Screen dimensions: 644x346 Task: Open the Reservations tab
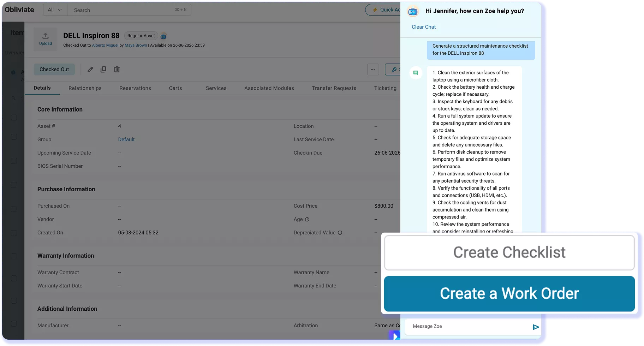point(135,88)
